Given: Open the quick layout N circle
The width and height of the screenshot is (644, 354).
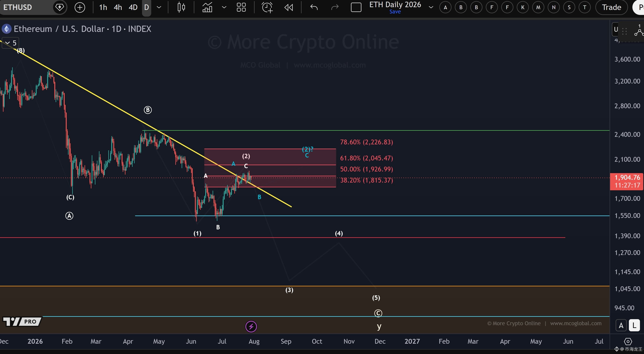Looking at the screenshot, I should click(x=554, y=7).
